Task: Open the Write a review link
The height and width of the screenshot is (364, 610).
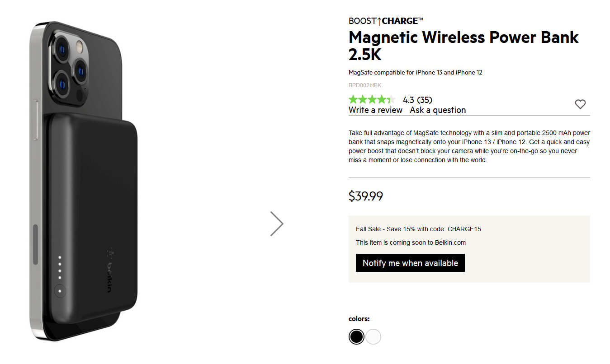Action: point(375,110)
